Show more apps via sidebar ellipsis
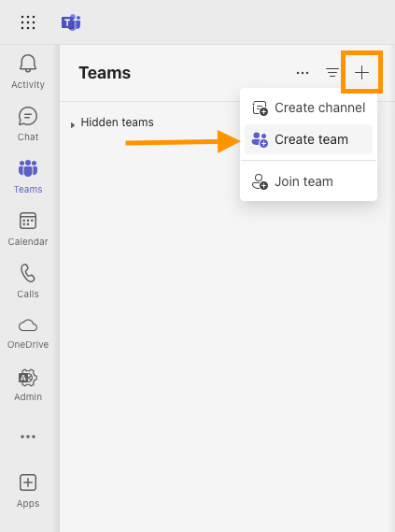Screen dimensions: 395x532 coord(28,437)
